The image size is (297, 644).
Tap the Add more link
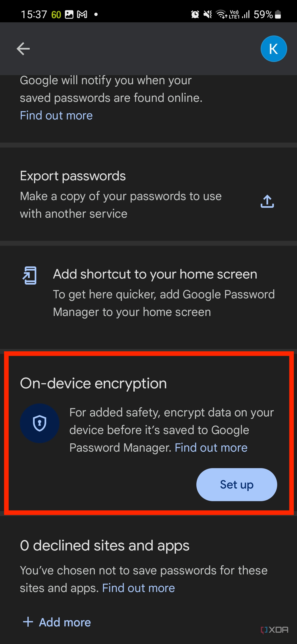pos(65,622)
